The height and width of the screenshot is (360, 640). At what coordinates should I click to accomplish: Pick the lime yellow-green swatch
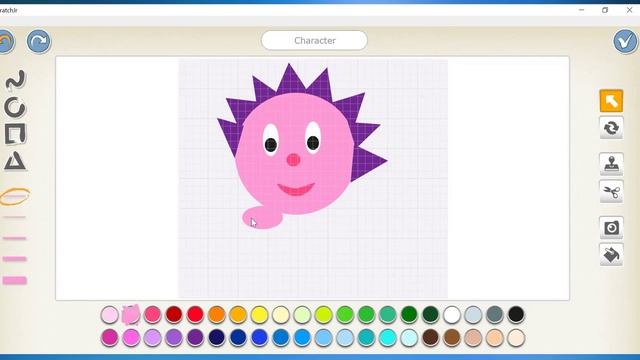[323, 315]
